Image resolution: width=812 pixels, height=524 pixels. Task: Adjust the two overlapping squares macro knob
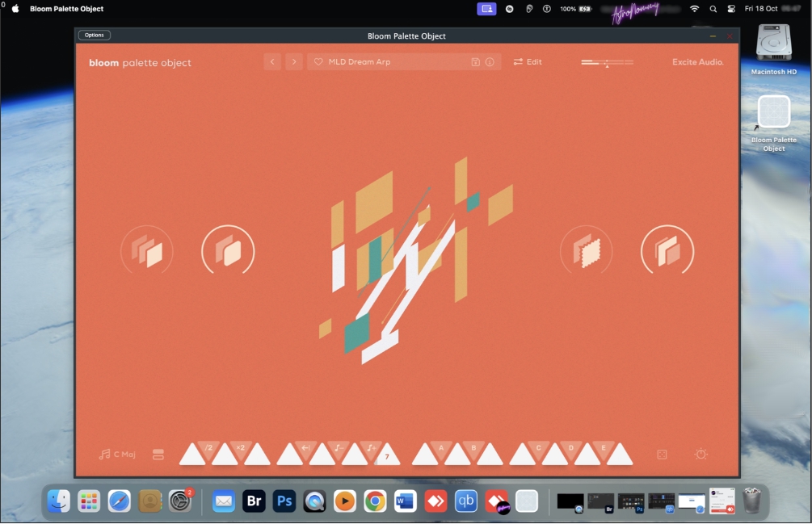(228, 250)
